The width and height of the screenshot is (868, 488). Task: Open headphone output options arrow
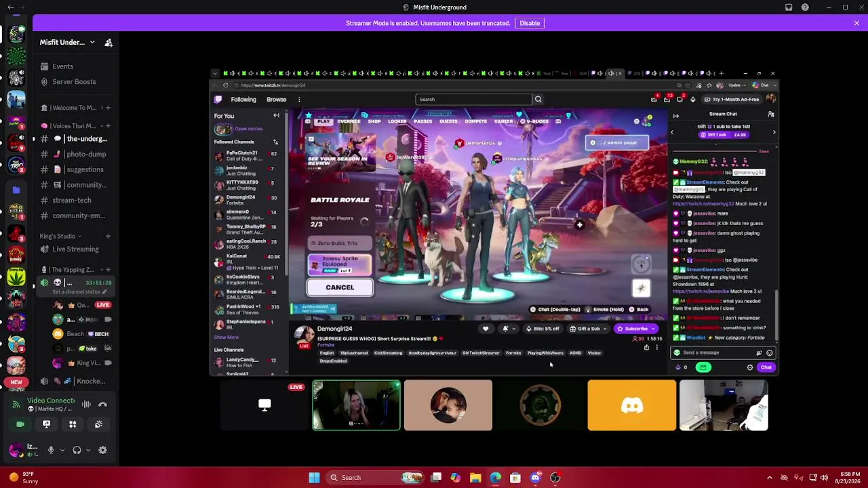[x=87, y=450]
